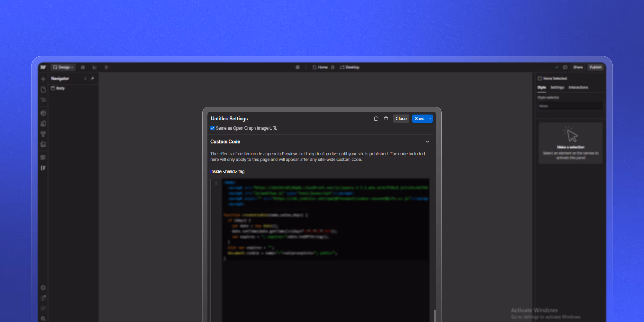Click the Style selector input field

click(570, 106)
